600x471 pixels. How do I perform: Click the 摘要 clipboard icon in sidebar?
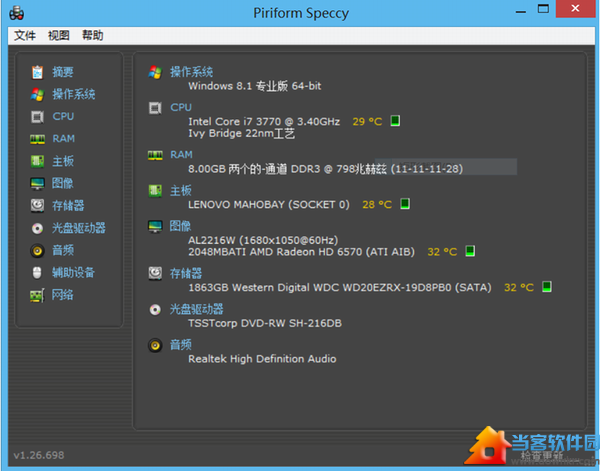[x=38, y=72]
